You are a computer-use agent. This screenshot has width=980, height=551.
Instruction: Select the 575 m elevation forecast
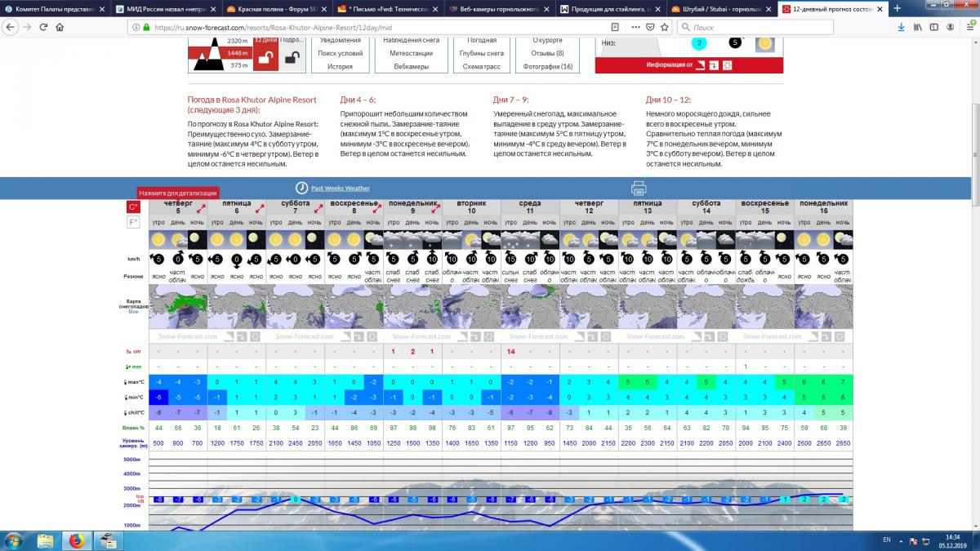pos(238,65)
